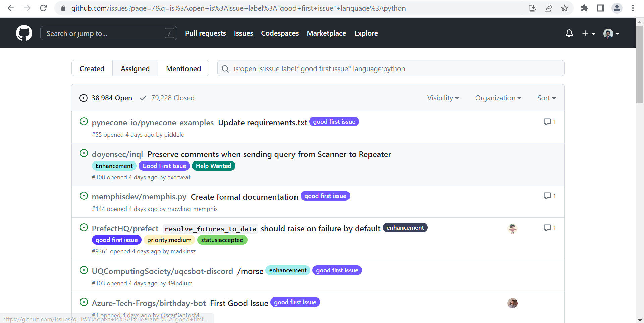Open the Sort dropdown
The width and height of the screenshot is (644, 323).
click(x=546, y=98)
